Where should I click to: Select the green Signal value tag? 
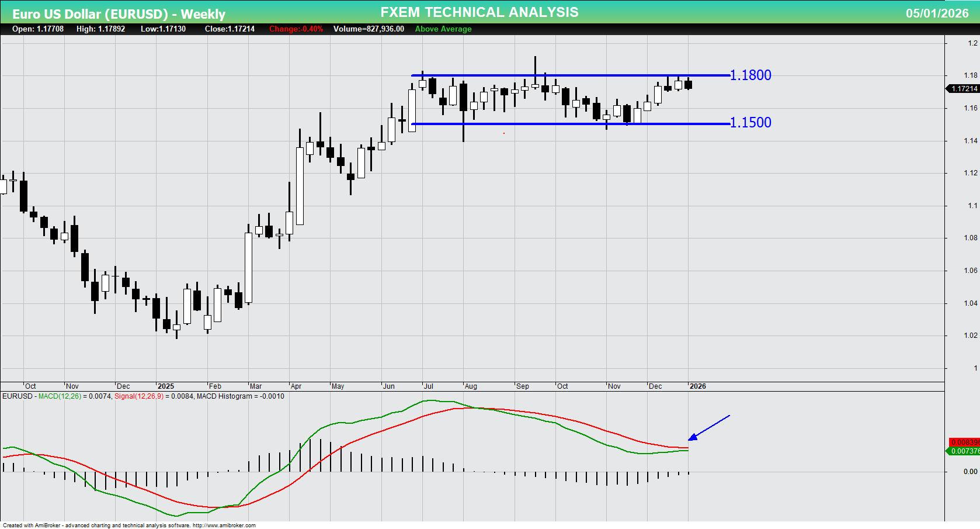(962, 451)
